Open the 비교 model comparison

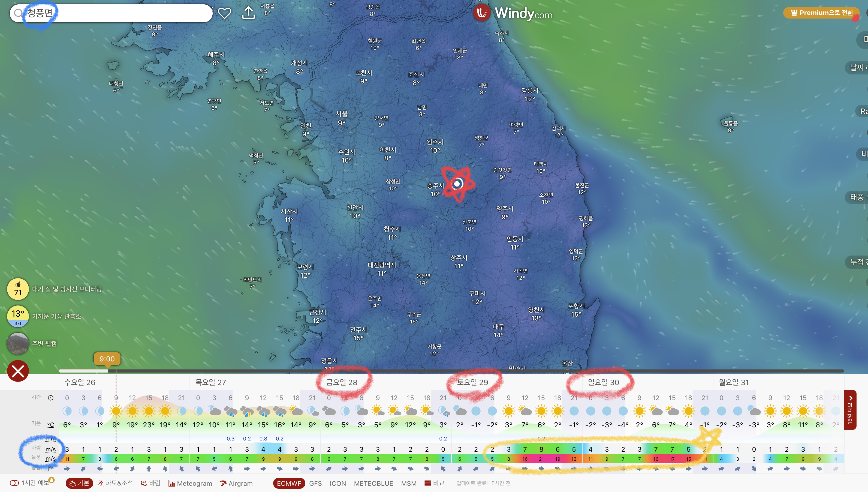434,483
